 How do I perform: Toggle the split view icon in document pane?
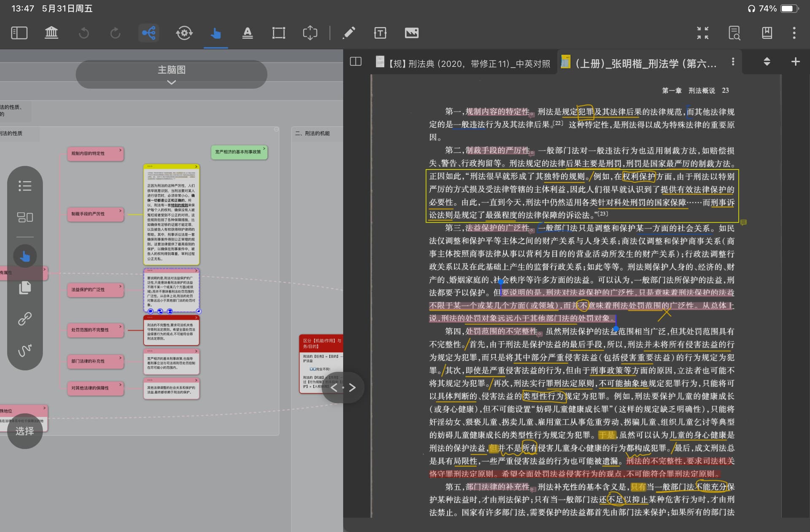pyautogui.click(x=356, y=62)
